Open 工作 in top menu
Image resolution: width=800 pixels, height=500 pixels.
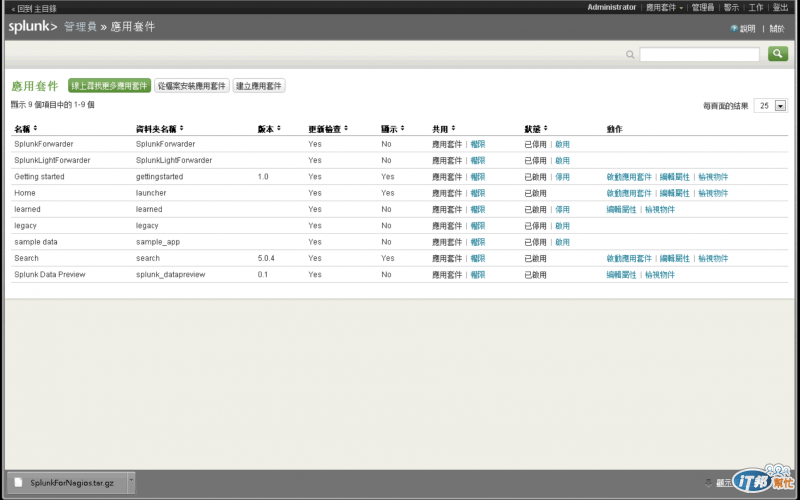pyautogui.click(x=756, y=7)
